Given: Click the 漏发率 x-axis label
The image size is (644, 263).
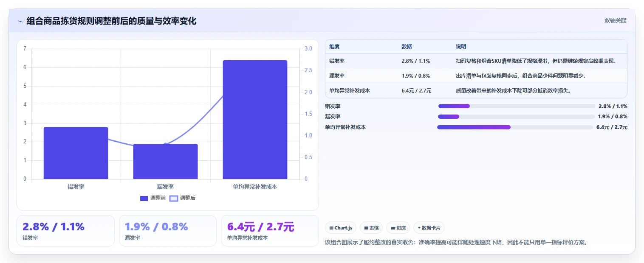Looking at the screenshot, I should (166, 187).
